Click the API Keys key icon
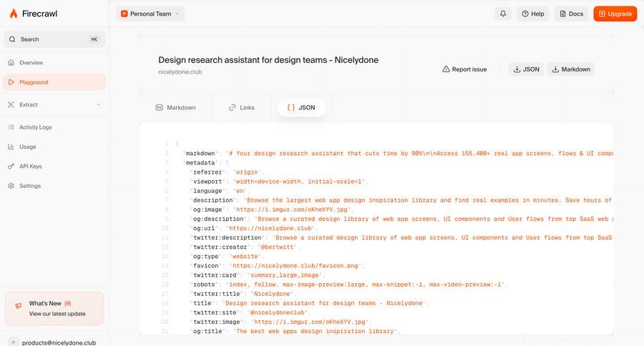This screenshot has height=346, width=644. pos(11,167)
